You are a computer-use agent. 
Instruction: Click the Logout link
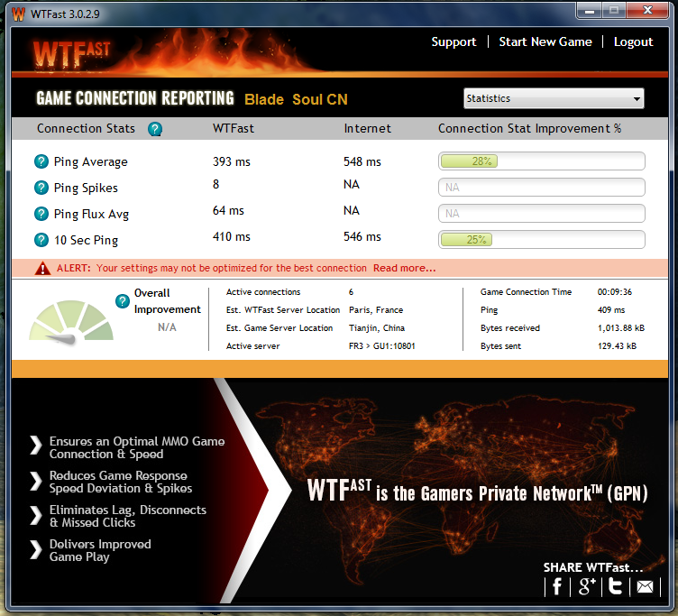click(633, 41)
